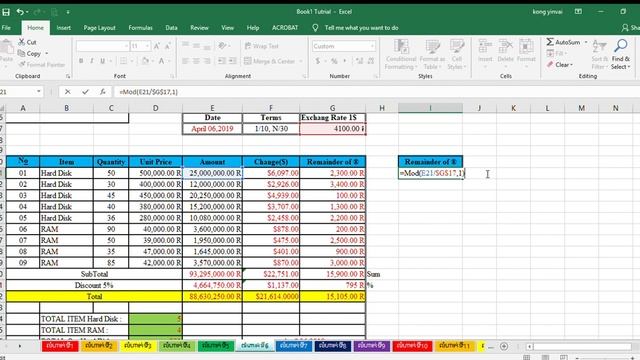Expand the Name Box dropdown arrow
Screen dimensions: 640x360
39,92
